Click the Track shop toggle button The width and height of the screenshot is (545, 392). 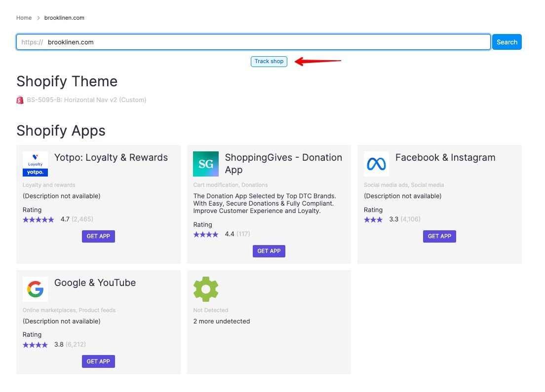pyautogui.click(x=269, y=61)
